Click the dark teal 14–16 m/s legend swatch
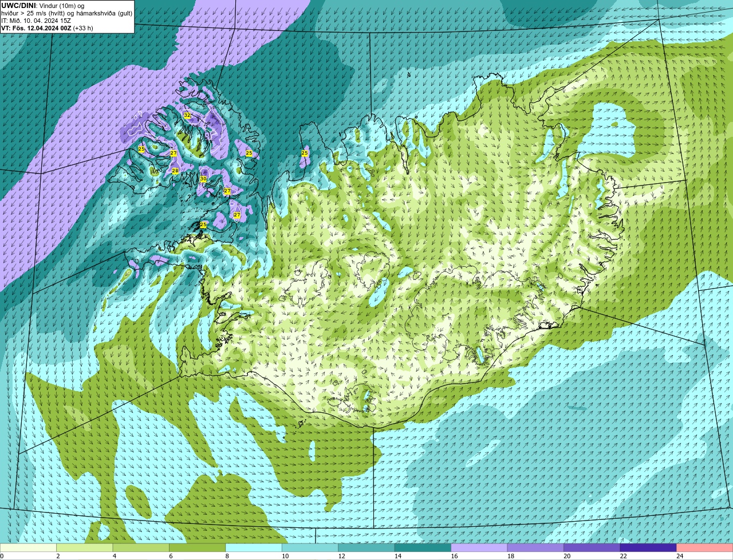733x560 pixels. point(423,548)
